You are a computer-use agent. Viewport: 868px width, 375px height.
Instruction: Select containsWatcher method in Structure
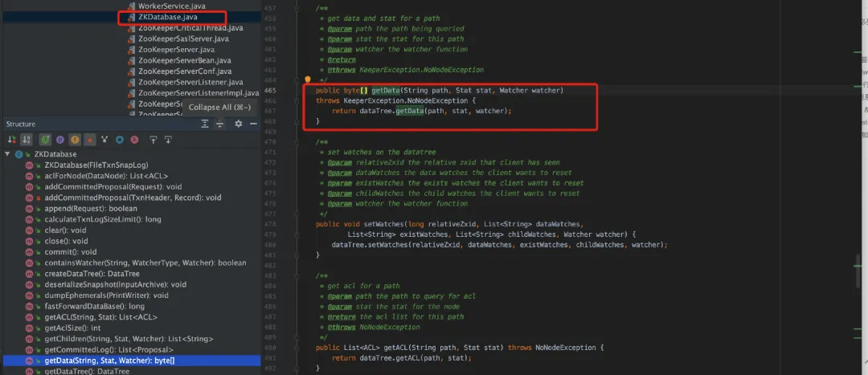coord(145,263)
